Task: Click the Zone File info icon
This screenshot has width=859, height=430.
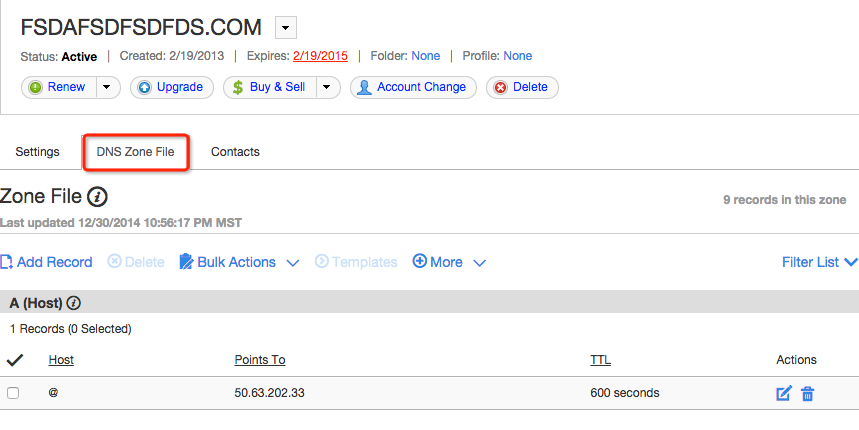Action: [97, 197]
